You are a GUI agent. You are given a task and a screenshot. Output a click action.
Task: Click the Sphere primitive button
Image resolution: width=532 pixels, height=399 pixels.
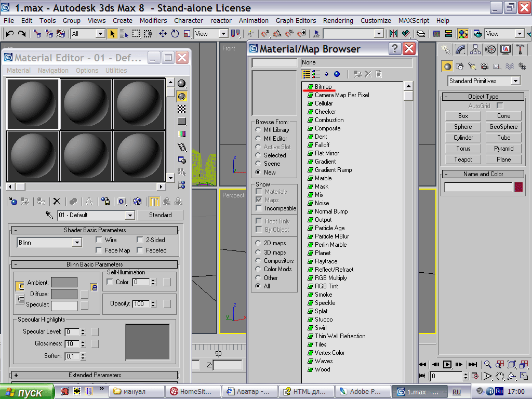pos(463,127)
